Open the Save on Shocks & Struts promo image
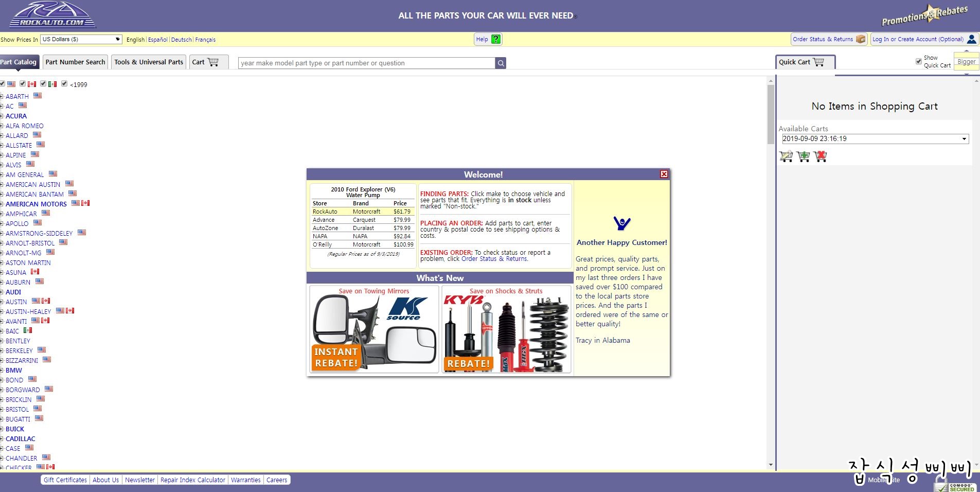Screen dimensions: 980x492 [506, 329]
